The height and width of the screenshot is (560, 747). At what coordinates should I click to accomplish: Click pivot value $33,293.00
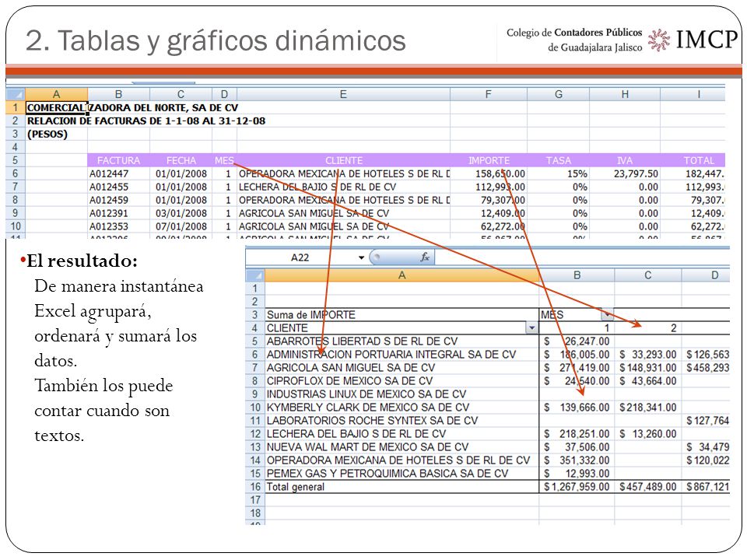coord(648,355)
